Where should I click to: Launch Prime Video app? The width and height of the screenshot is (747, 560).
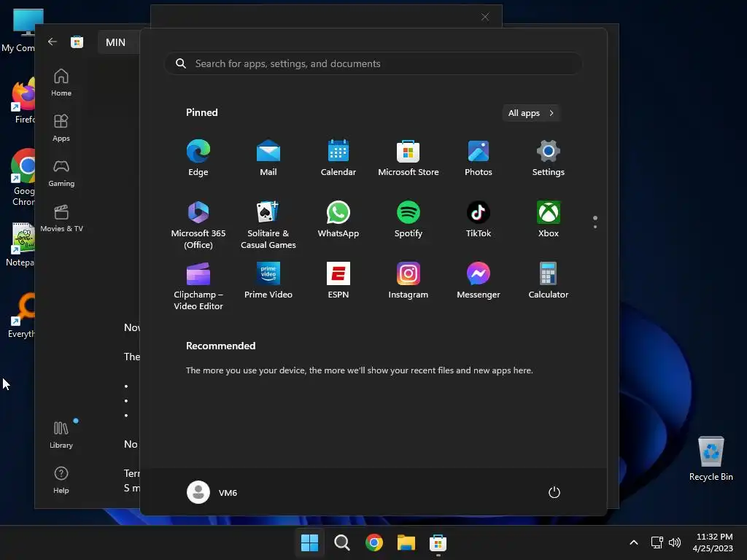268,281
